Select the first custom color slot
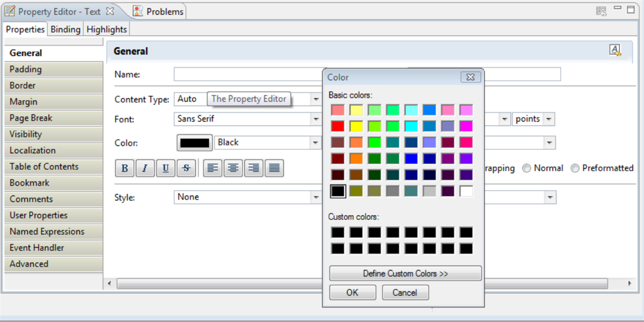Viewport: 644px width, 322px height. point(338,232)
